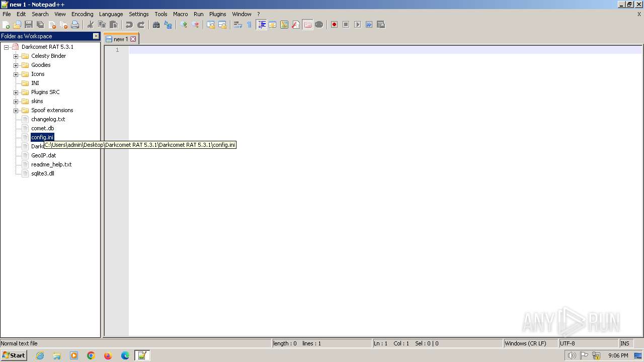Image resolution: width=644 pixels, height=362 pixels.
Task: Click the Open file toolbar icon
Action: (x=17, y=25)
